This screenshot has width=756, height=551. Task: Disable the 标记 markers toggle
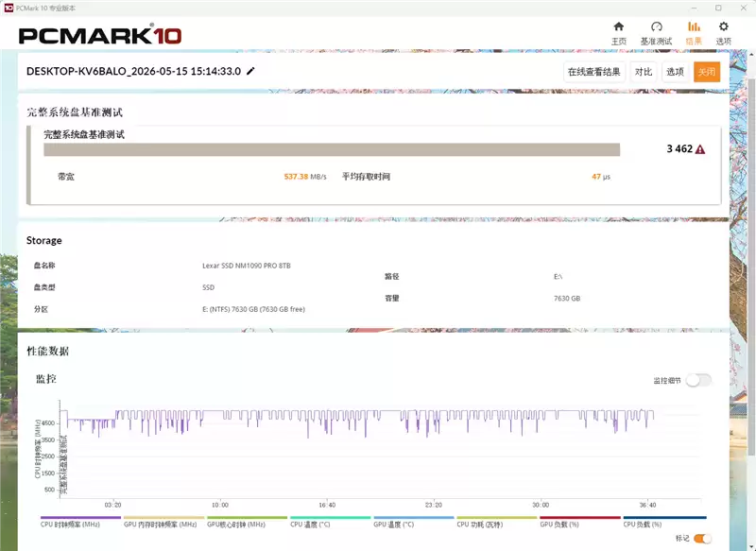(x=702, y=538)
